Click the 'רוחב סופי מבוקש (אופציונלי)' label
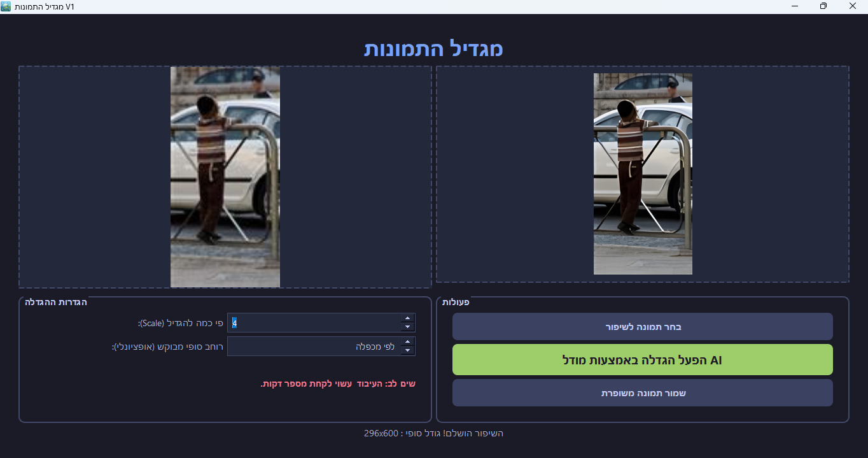Viewport: 868px width, 458px height. [x=167, y=347]
